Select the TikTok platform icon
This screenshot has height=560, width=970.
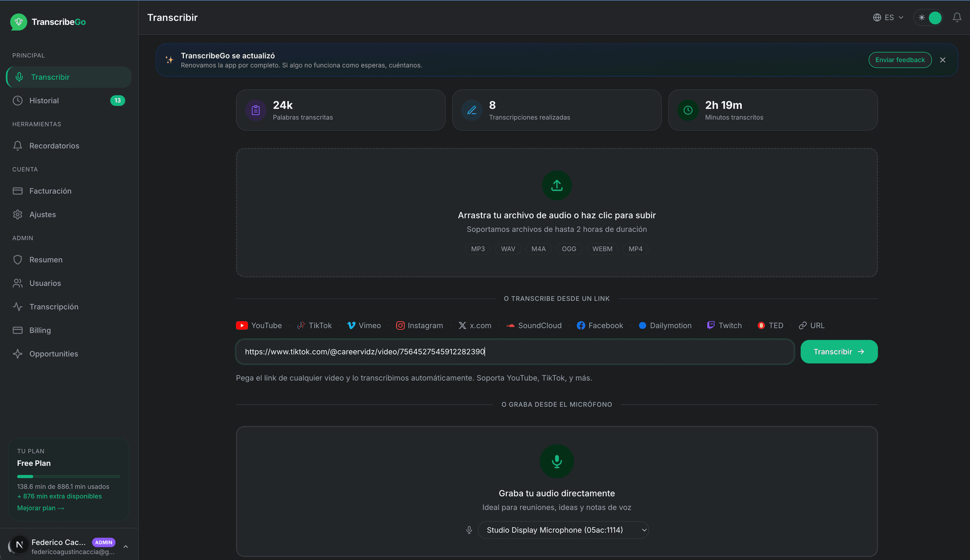301,326
